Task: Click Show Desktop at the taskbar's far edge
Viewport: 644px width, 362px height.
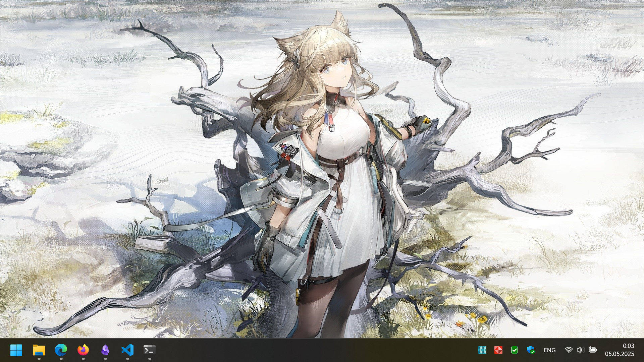Action: coord(643,350)
